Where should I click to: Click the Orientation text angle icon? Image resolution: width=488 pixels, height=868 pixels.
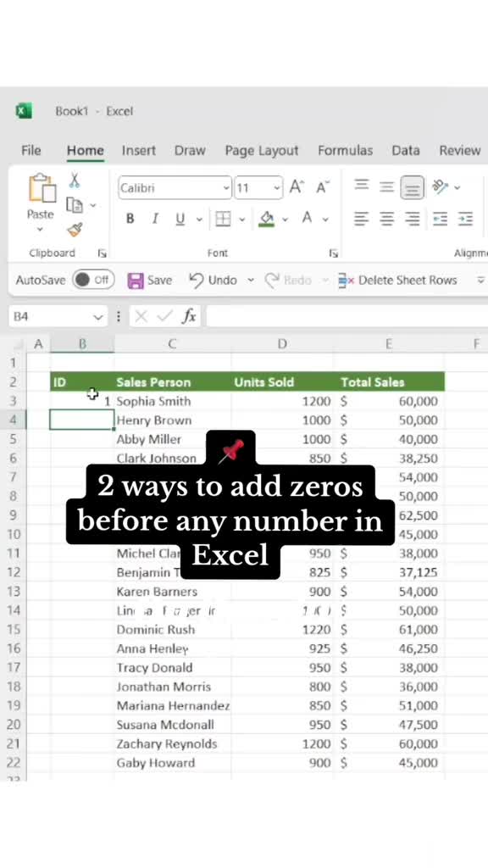click(x=441, y=186)
